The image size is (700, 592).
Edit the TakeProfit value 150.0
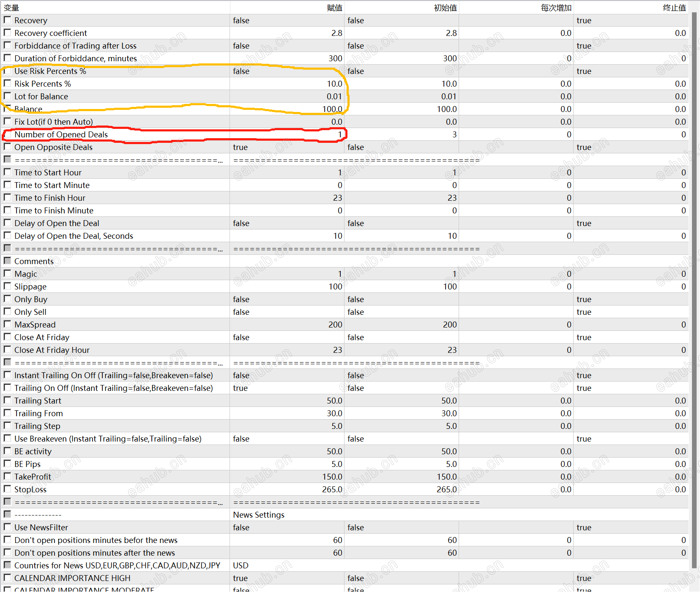pos(287,477)
